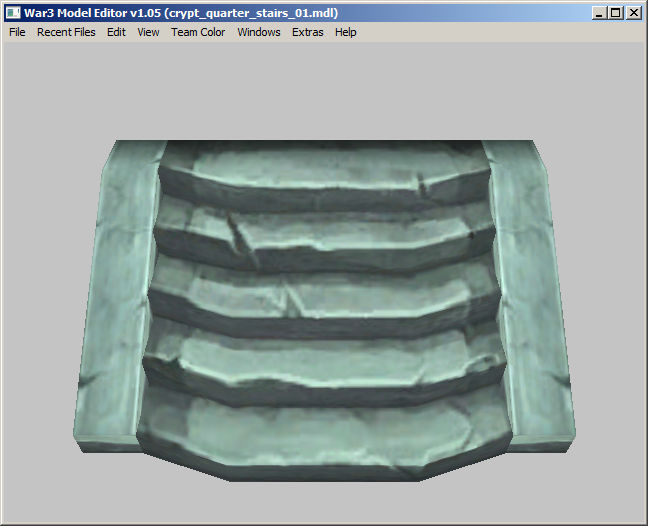This screenshot has width=648, height=526.
Task: Open the Extras menu
Action: [x=307, y=32]
